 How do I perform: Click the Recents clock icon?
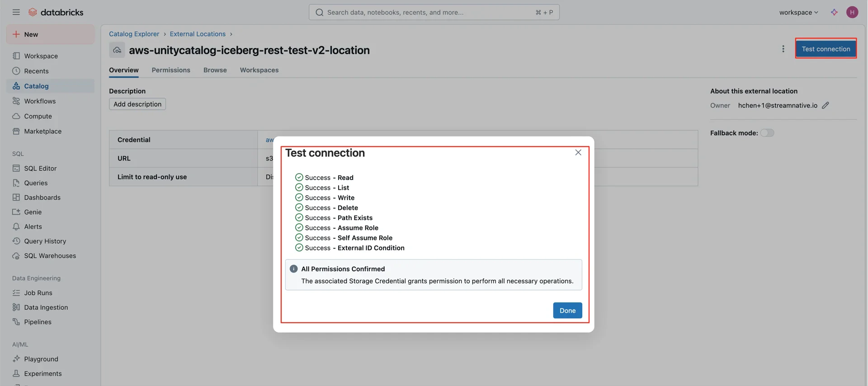pyautogui.click(x=16, y=71)
